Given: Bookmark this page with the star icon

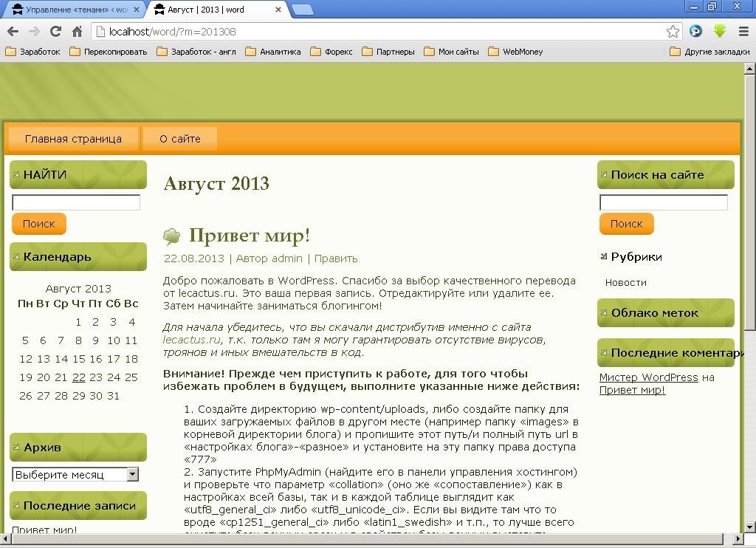Looking at the screenshot, I should coord(673,32).
